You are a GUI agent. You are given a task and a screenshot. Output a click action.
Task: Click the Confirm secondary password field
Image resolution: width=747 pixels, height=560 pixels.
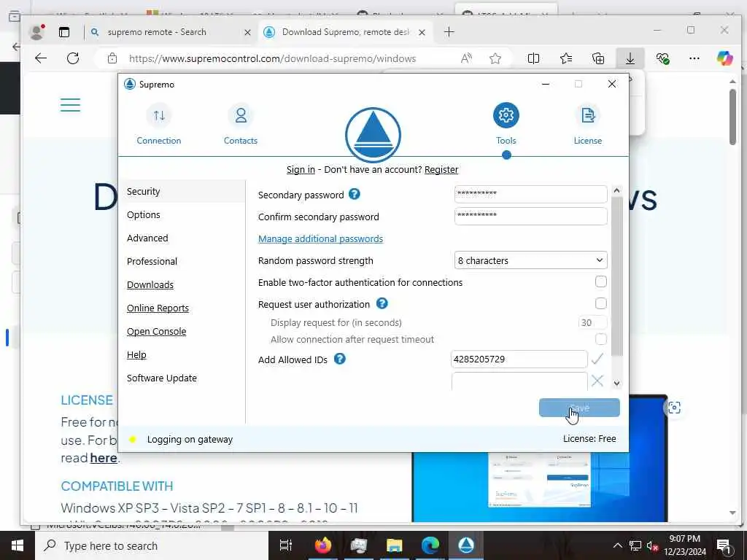coord(531,216)
